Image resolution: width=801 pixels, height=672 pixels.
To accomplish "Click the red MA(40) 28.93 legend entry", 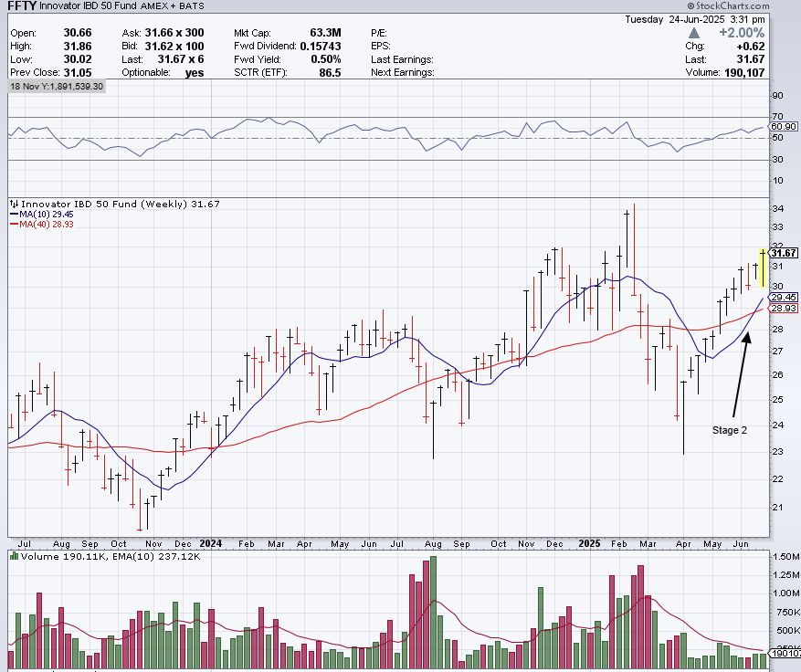I will [42, 225].
